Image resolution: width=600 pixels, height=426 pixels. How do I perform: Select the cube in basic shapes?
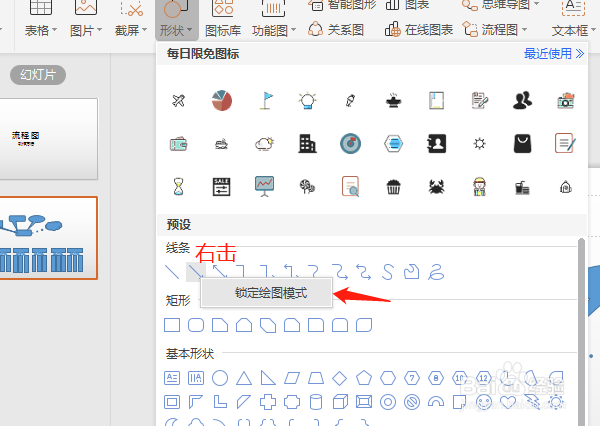pos(340,402)
